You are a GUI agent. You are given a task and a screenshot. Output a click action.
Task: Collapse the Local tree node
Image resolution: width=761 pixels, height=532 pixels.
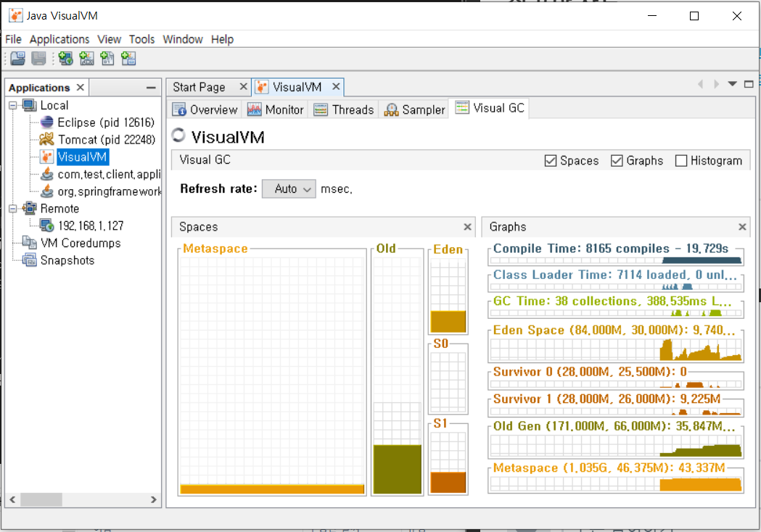pos(12,105)
